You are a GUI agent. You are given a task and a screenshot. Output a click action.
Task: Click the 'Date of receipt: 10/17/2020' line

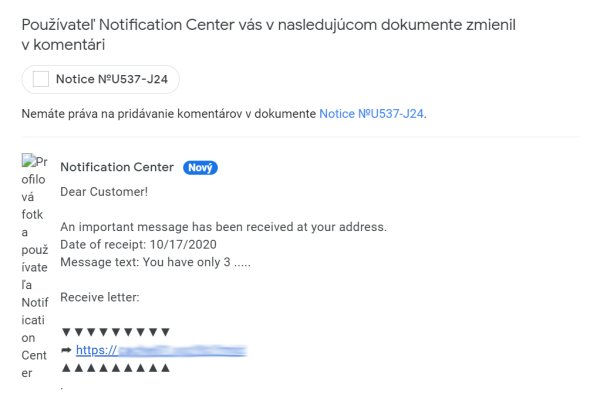pos(139,244)
